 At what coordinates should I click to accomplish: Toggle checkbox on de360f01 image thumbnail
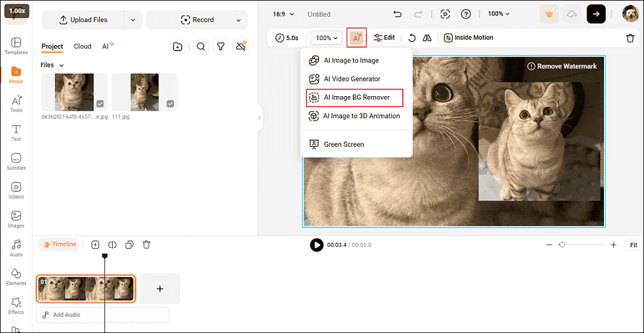100,104
